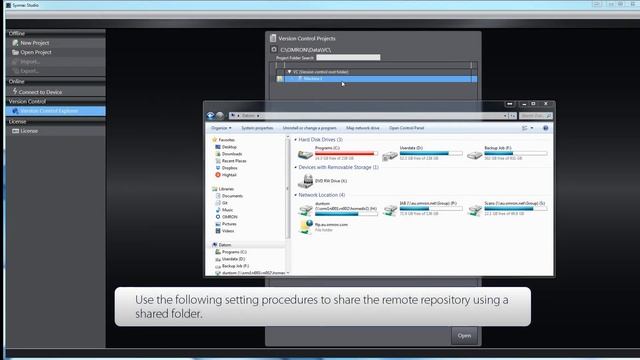Screen dimensions: 640x360
Task: Click the Forward arrow in Explorer window
Action: [x=220, y=116]
